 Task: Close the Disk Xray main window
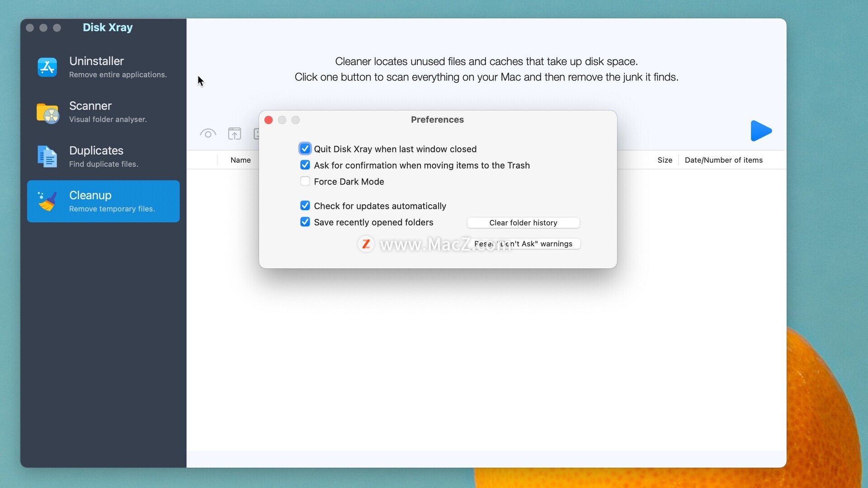tap(30, 28)
